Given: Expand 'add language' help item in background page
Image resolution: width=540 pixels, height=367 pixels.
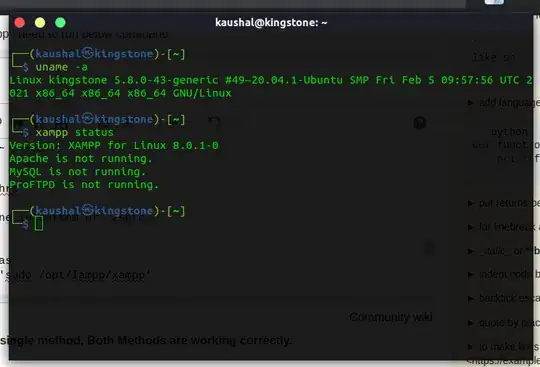Looking at the screenshot, I should [x=504, y=103].
